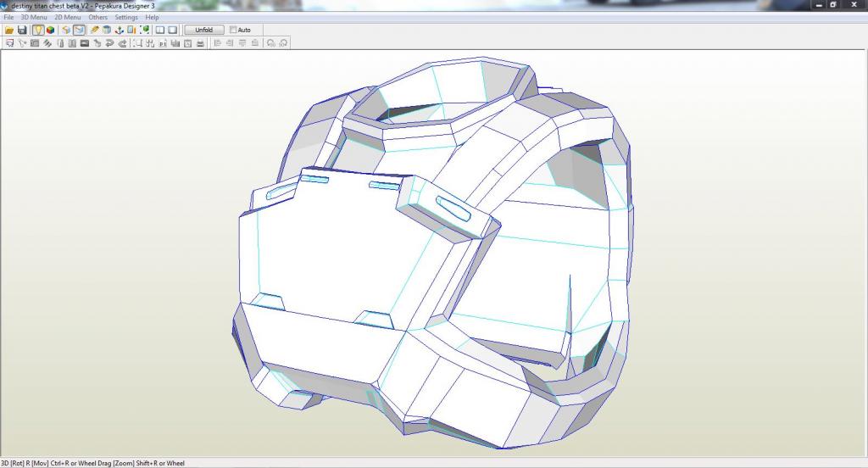Toggle the light bulb lighting icon
Image resolution: width=868 pixels, height=468 pixels.
(x=38, y=30)
